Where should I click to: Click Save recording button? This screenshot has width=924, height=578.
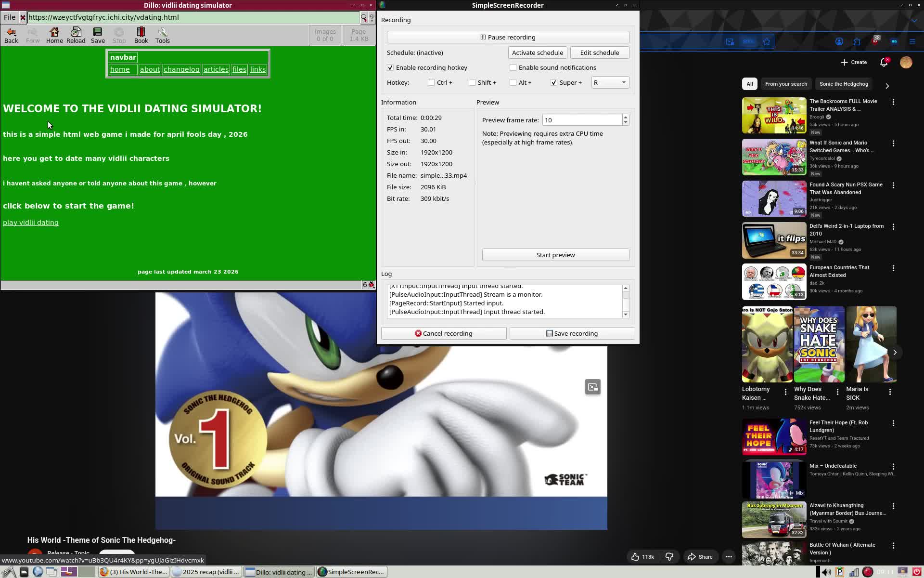coord(572,333)
